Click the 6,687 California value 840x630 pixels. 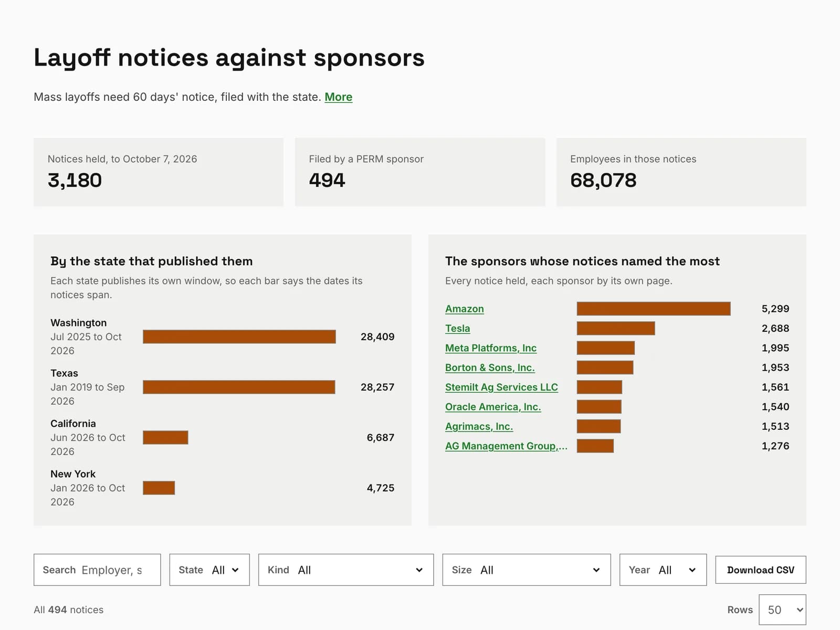tap(381, 437)
